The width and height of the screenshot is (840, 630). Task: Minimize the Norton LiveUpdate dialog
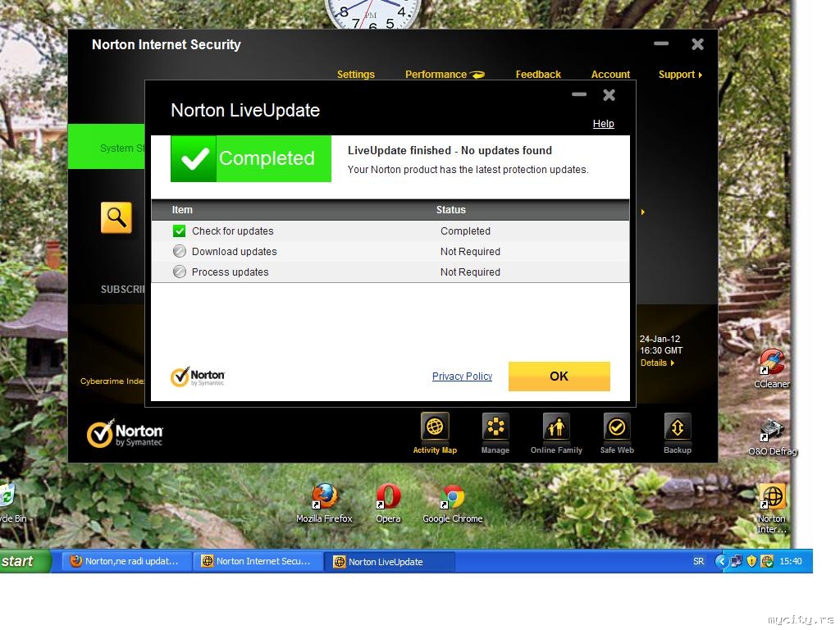pos(579,95)
